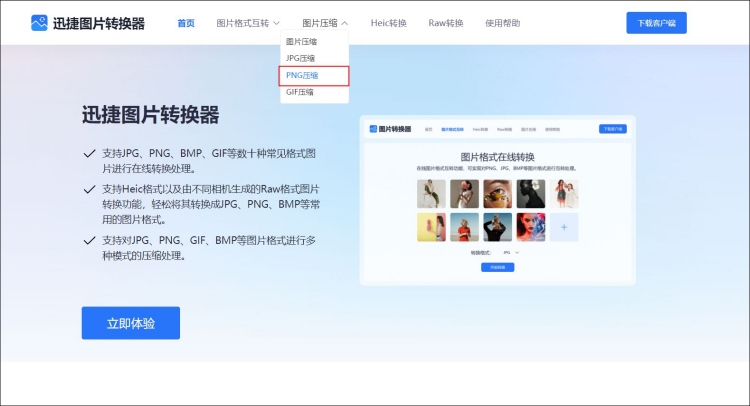The width and height of the screenshot is (750, 406).
Task: Open the 使用帮助 nav item
Action: coord(502,23)
